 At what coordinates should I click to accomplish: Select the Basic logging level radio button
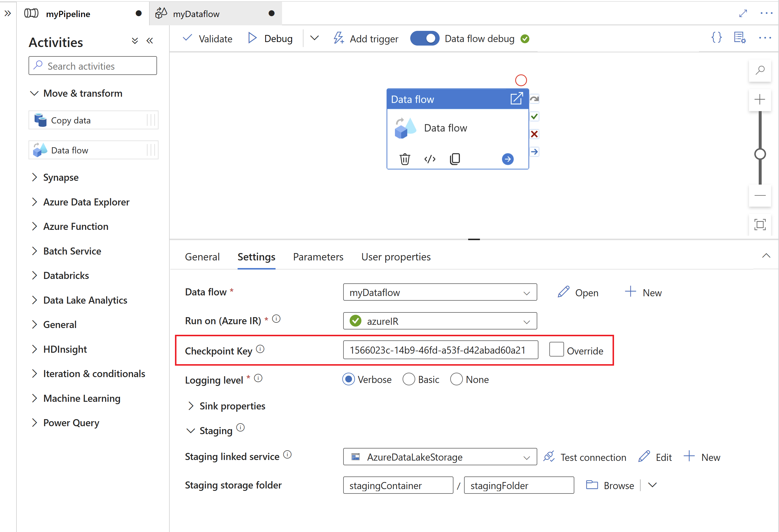tap(411, 379)
